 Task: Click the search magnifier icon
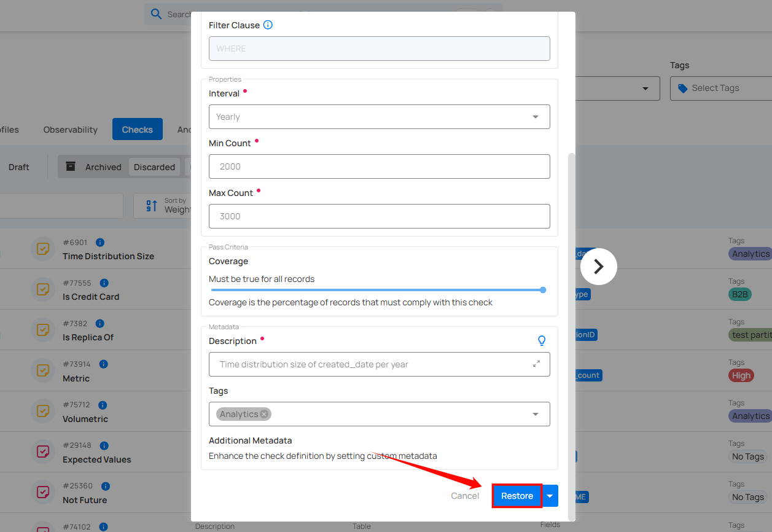coord(157,14)
